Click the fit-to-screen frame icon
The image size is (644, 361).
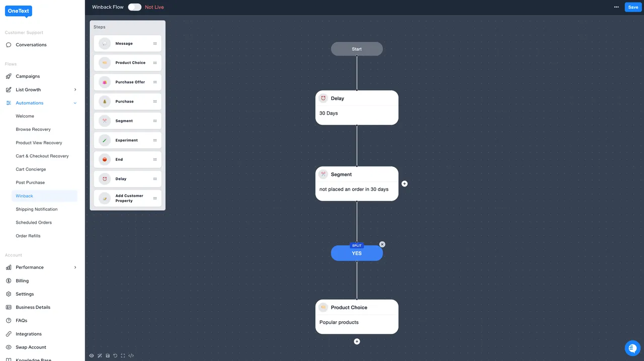(123, 355)
